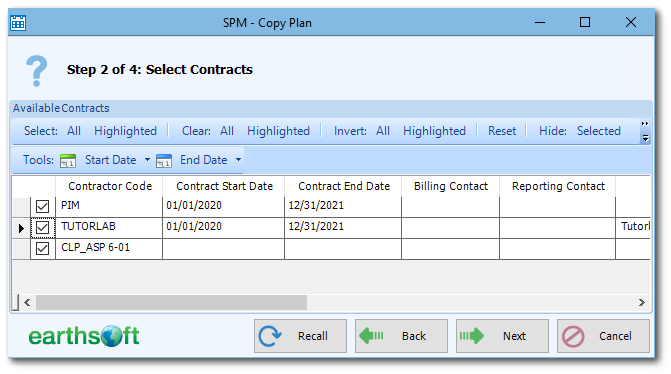Choose Clear All selections
Image resolution: width=671 pixels, height=374 pixels.
tap(227, 131)
